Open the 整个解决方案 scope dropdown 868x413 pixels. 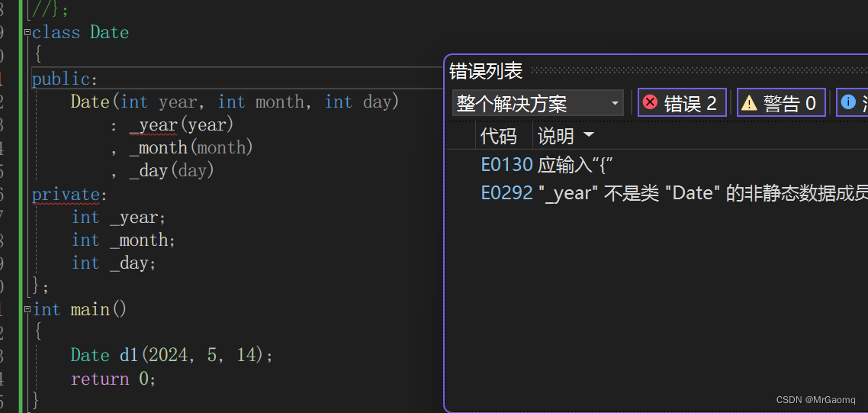click(538, 103)
